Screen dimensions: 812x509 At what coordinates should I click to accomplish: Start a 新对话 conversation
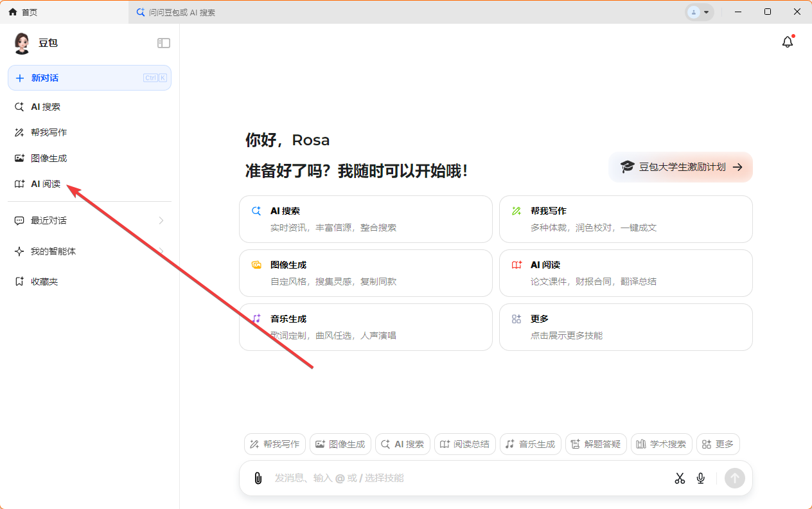click(x=89, y=78)
